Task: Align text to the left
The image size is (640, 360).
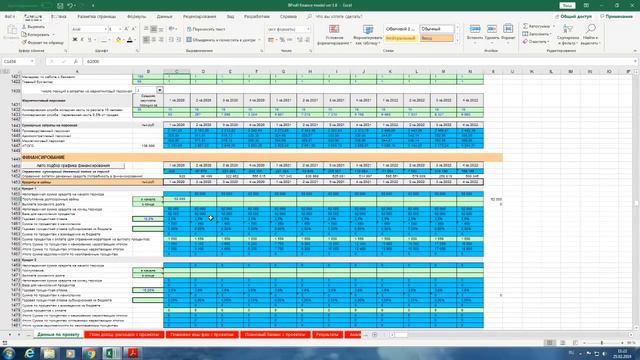Action: point(146,40)
